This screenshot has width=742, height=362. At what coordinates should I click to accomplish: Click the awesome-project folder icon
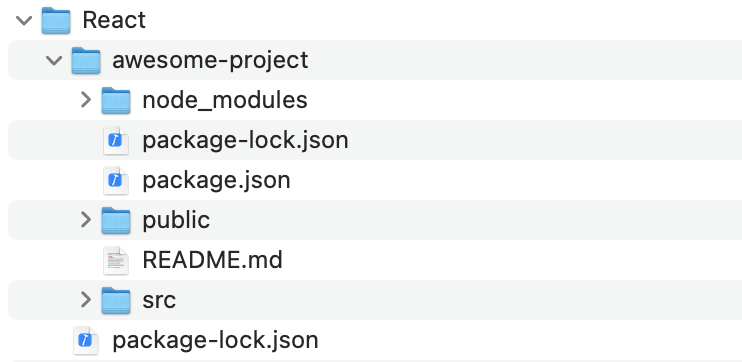[x=86, y=60]
